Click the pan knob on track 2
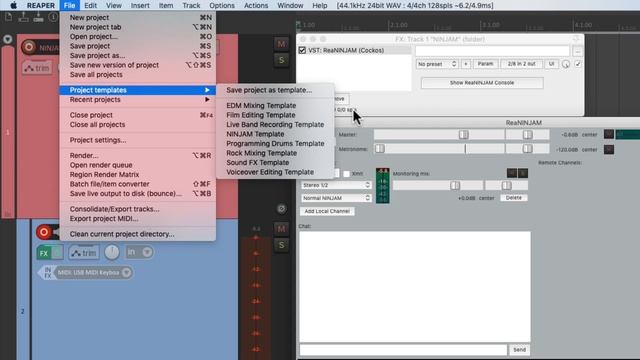The height and width of the screenshot is (360, 640). pos(112,252)
